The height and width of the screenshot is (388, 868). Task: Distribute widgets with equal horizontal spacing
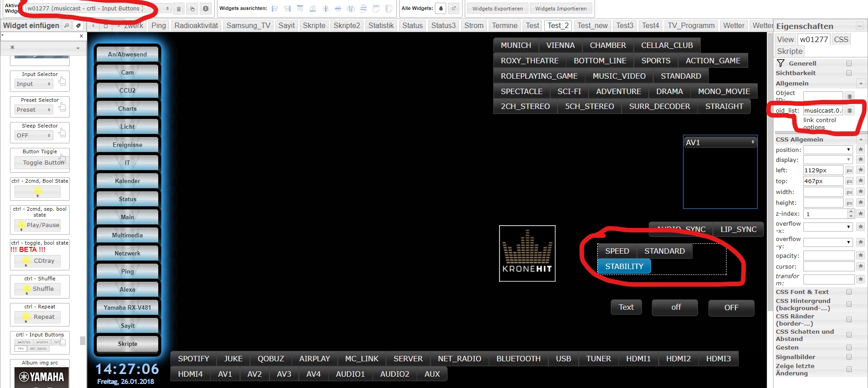(x=351, y=9)
